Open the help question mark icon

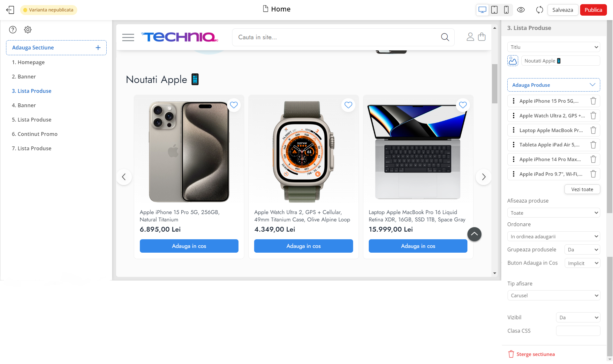tap(13, 30)
